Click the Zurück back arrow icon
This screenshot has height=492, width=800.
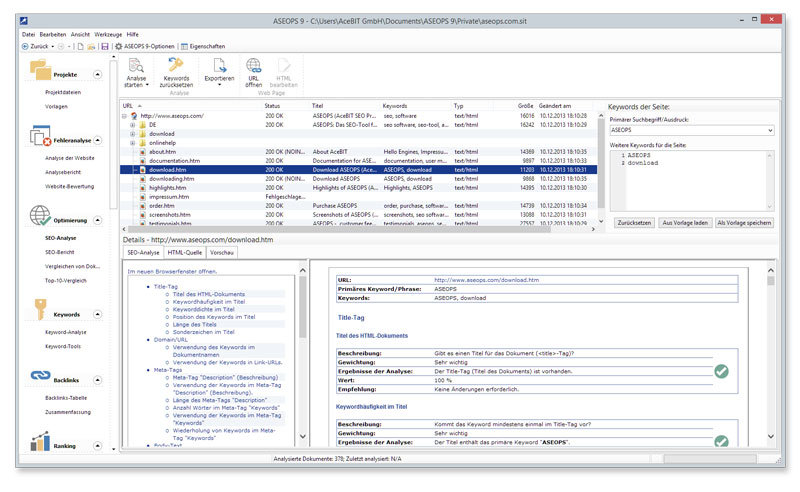pyautogui.click(x=25, y=46)
